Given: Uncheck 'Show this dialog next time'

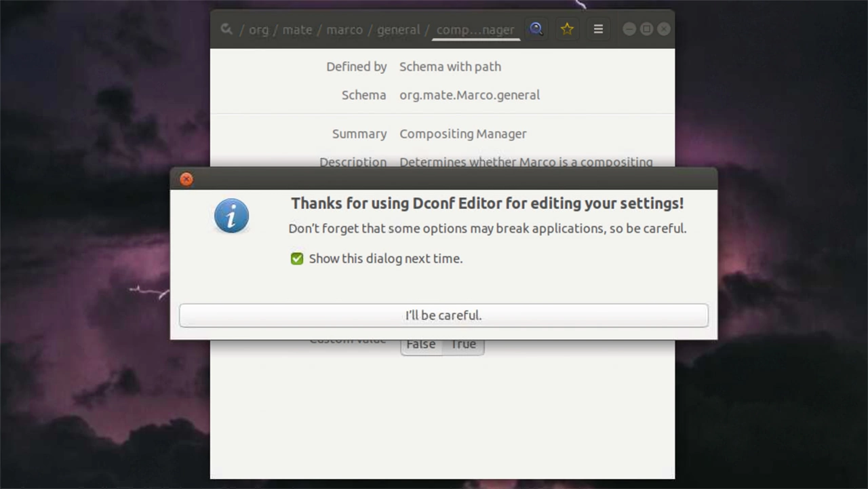Looking at the screenshot, I should (x=297, y=258).
